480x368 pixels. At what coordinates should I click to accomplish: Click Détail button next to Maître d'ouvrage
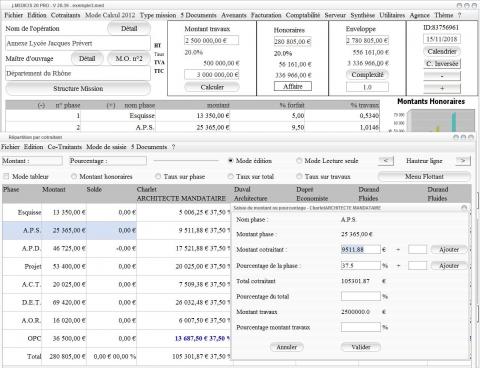[x=87, y=59]
